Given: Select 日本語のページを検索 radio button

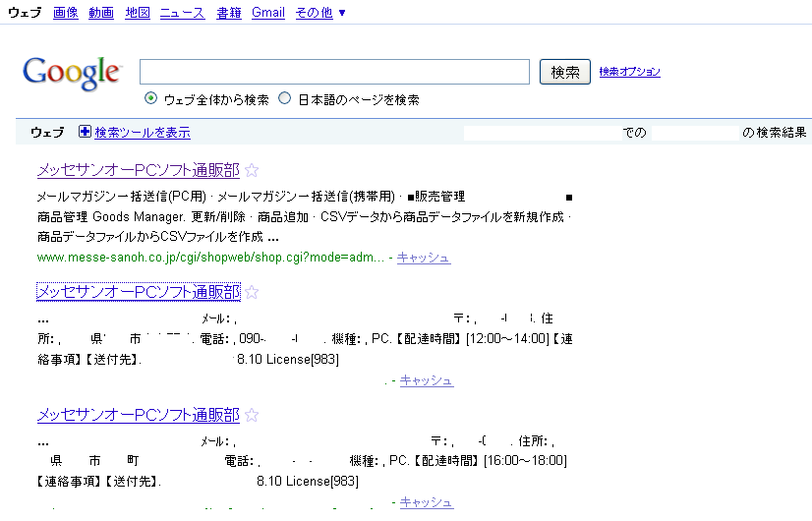Looking at the screenshot, I should point(285,98).
